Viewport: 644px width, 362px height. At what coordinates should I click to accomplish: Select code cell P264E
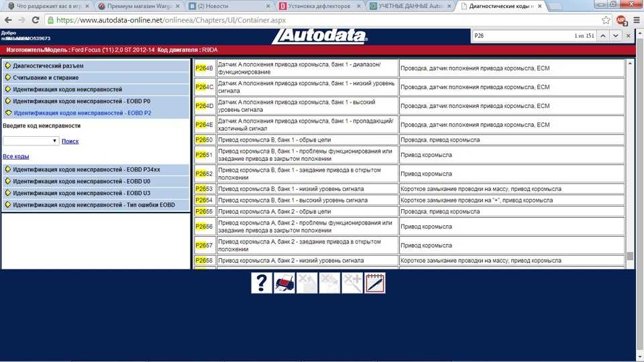click(x=205, y=125)
